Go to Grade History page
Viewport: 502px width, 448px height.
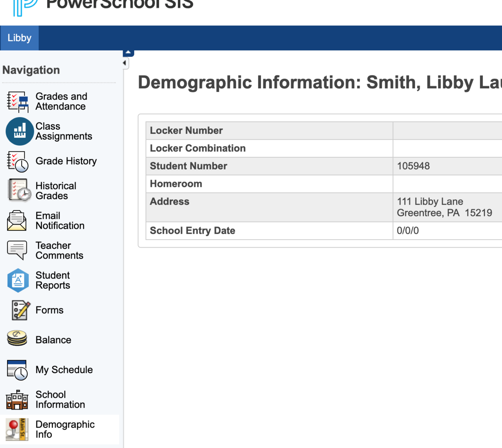[x=66, y=161]
